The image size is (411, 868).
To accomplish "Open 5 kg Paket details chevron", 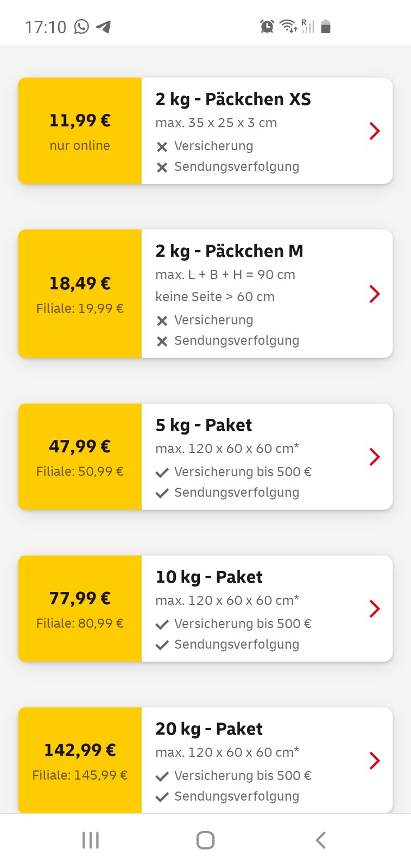I will [x=375, y=457].
